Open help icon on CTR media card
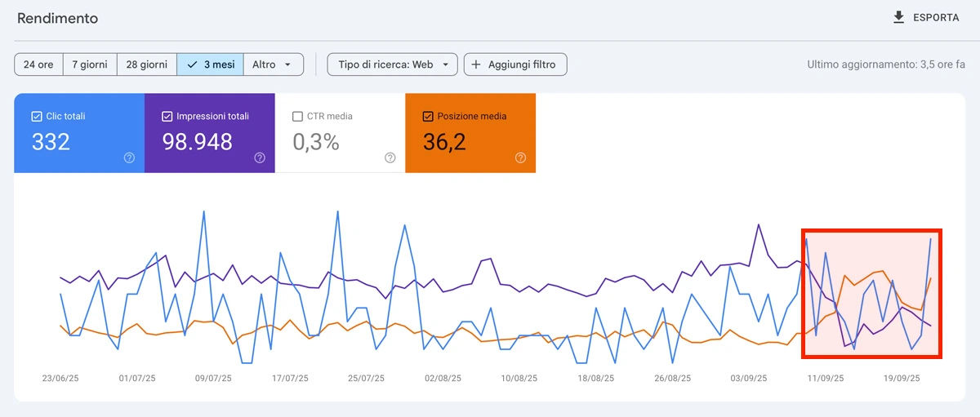Image resolution: width=980 pixels, height=417 pixels. tap(390, 158)
